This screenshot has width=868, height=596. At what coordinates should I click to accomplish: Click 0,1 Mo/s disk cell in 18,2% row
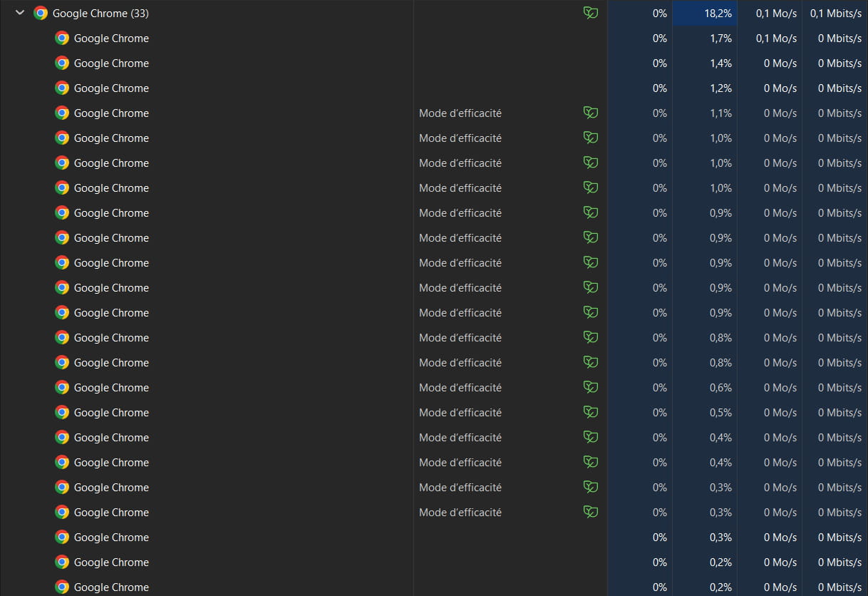tap(770, 14)
